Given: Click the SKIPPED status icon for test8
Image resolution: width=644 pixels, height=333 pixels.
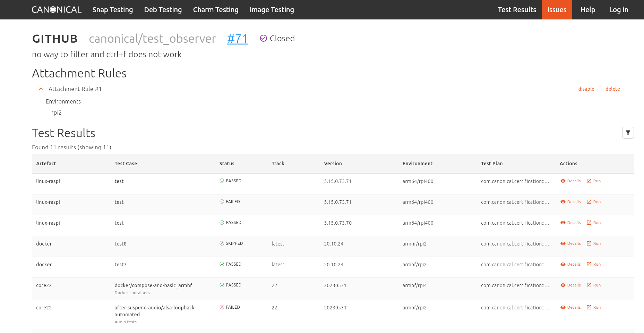Looking at the screenshot, I should [x=222, y=243].
